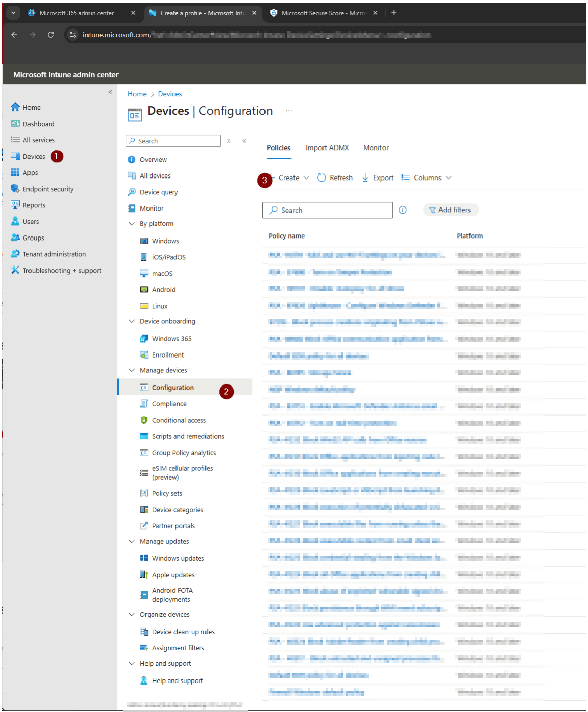Open the Reports navigation item
Image resolution: width=588 pixels, height=712 pixels.
[34, 205]
